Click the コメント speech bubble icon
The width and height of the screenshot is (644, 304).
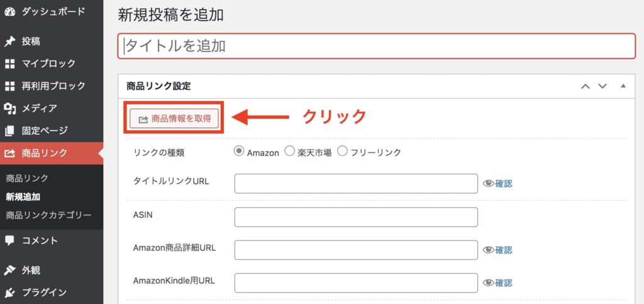[x=9, y=241]
